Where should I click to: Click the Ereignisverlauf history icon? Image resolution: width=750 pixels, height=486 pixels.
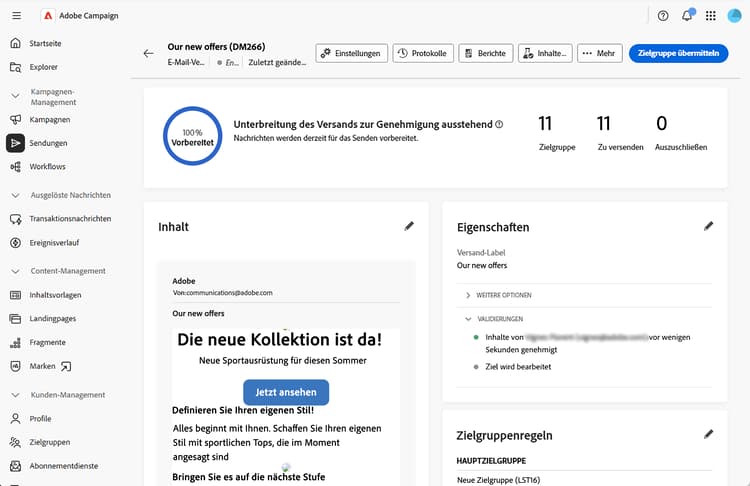(16, 243)
